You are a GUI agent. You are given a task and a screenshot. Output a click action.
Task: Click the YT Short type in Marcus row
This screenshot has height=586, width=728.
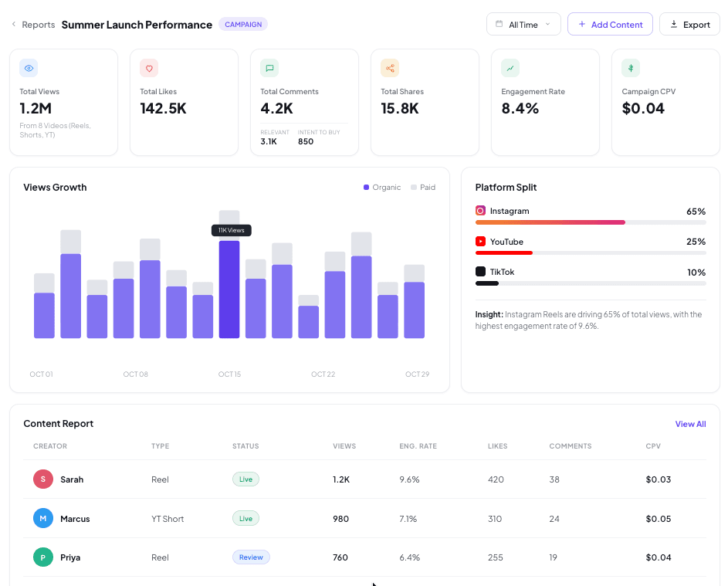[x=168, y=519]
